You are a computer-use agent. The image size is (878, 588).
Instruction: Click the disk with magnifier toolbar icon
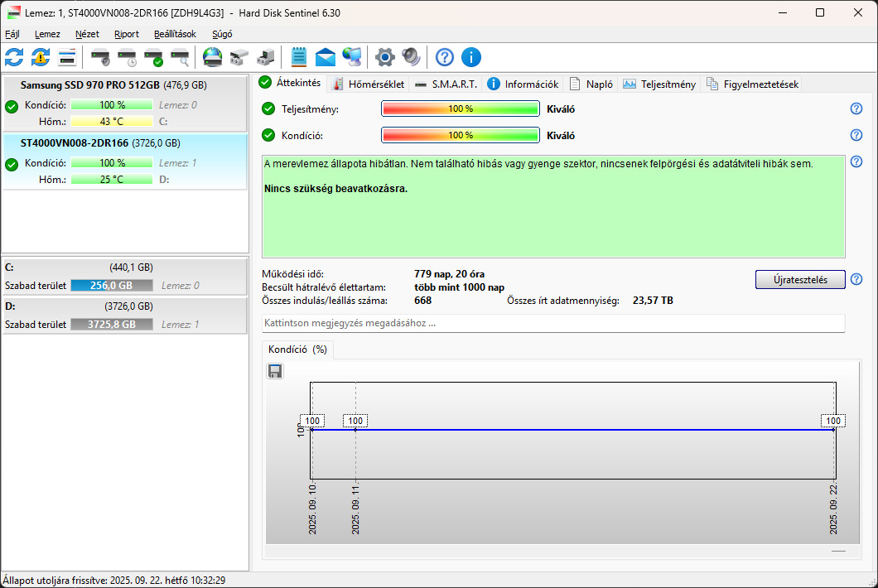[x=180, y=57]
